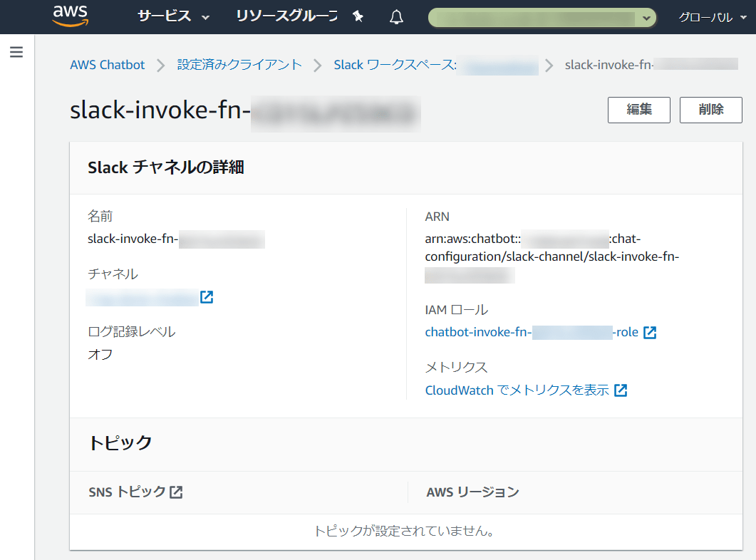
Task: Click the AWS logo home icon
Action: click(x=71, y=16)
